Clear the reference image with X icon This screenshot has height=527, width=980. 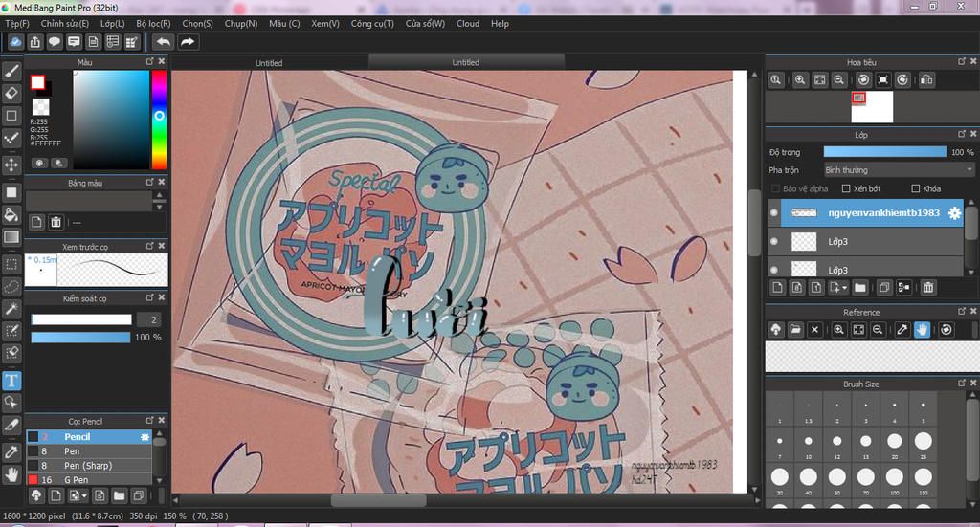click(814, 329)
